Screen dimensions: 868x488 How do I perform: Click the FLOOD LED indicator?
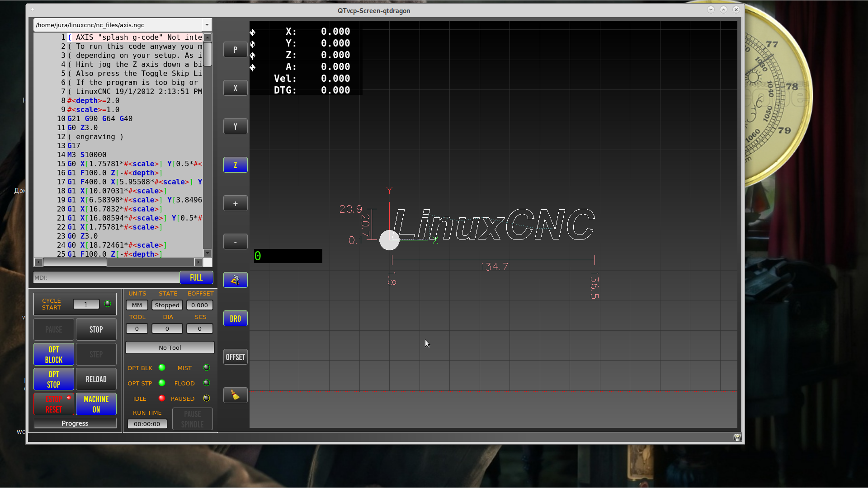click(x=207, y=383)
